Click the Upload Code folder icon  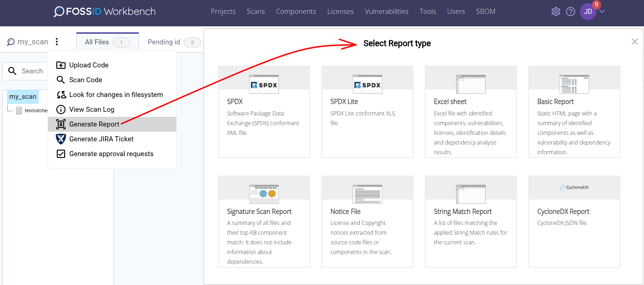[61, 65]
